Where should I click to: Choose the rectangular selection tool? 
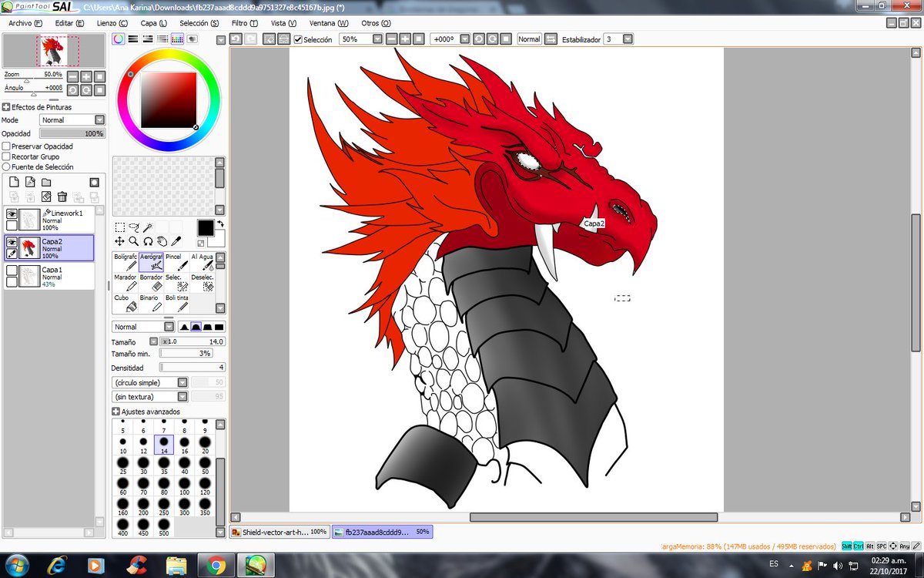pos(119,227)
